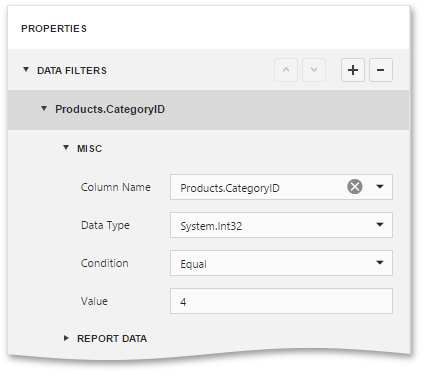Click the MISC heading text

point(89,149)
